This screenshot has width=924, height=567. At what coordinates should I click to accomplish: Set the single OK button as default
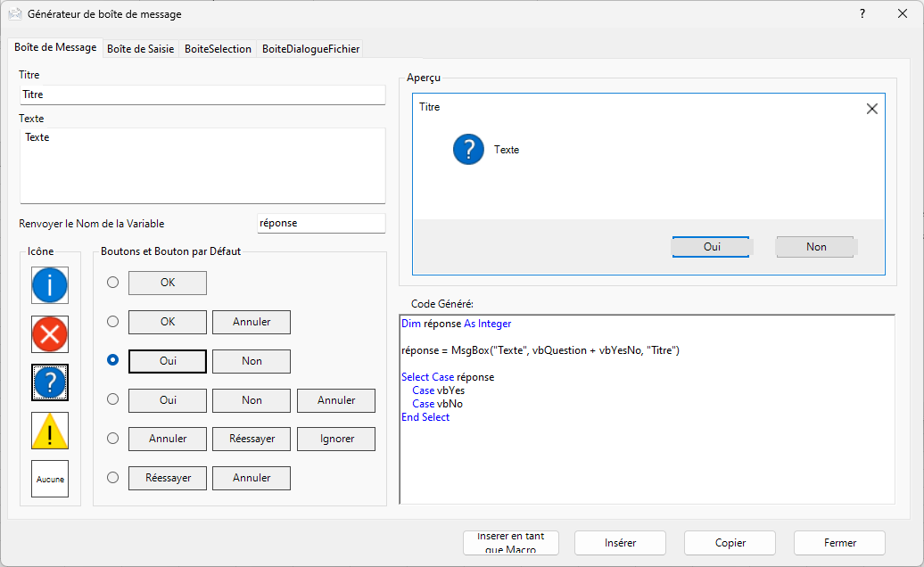(x=168, y=283)
